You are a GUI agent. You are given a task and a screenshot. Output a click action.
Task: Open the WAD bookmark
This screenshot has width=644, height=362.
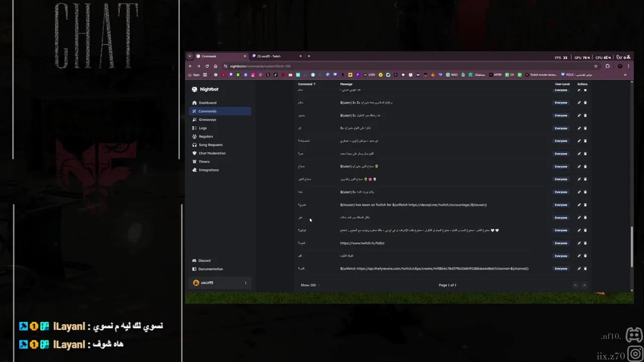click(452, 74)
